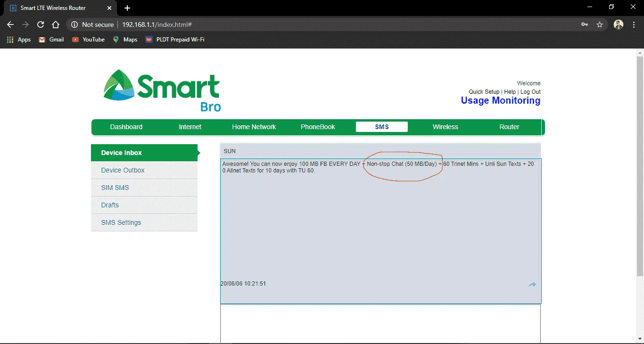Restore down the Chrome window

point(611,7)
